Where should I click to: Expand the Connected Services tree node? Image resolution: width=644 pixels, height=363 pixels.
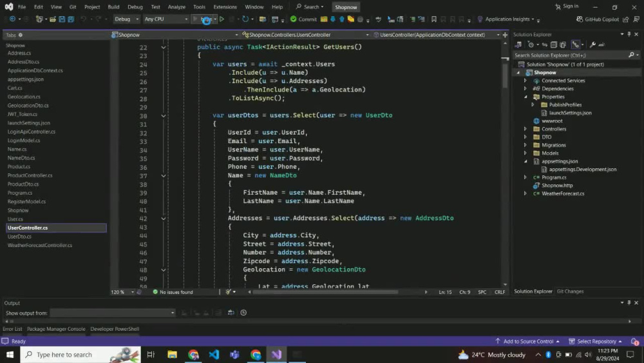[526, 81]
